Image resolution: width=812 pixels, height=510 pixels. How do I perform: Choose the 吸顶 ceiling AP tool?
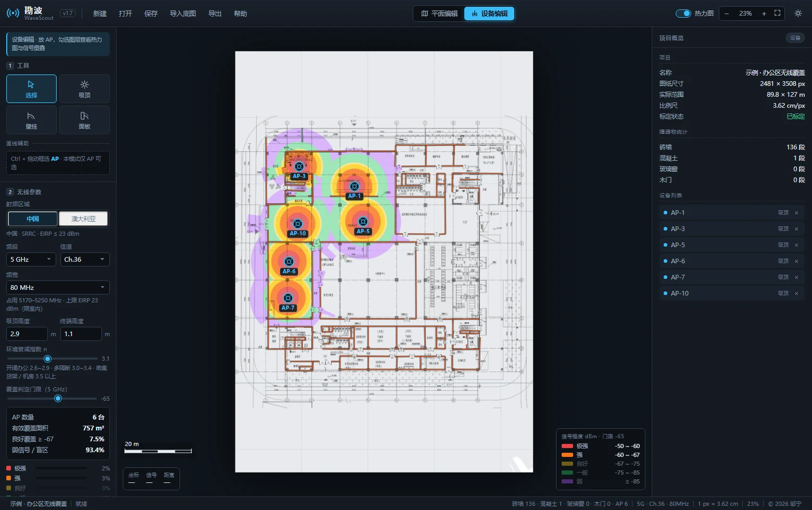point(84,88)
